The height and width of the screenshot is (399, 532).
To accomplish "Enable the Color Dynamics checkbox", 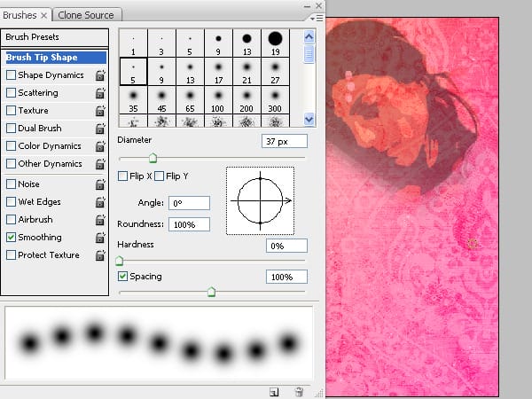I will tap(11, 146).
